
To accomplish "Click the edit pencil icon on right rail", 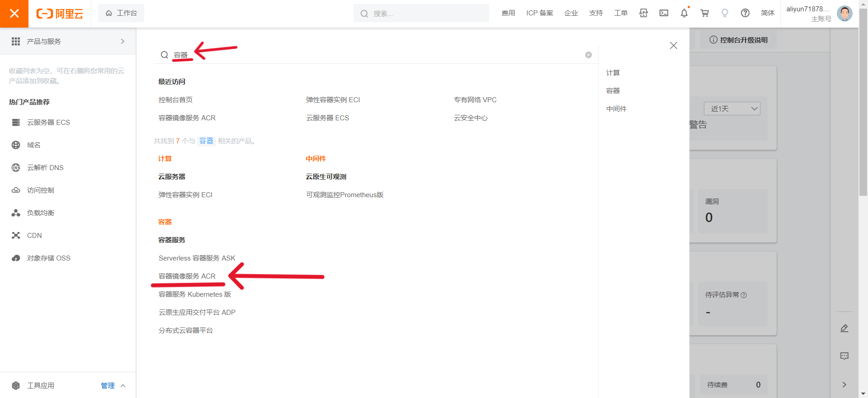I will tap(844, 328).
